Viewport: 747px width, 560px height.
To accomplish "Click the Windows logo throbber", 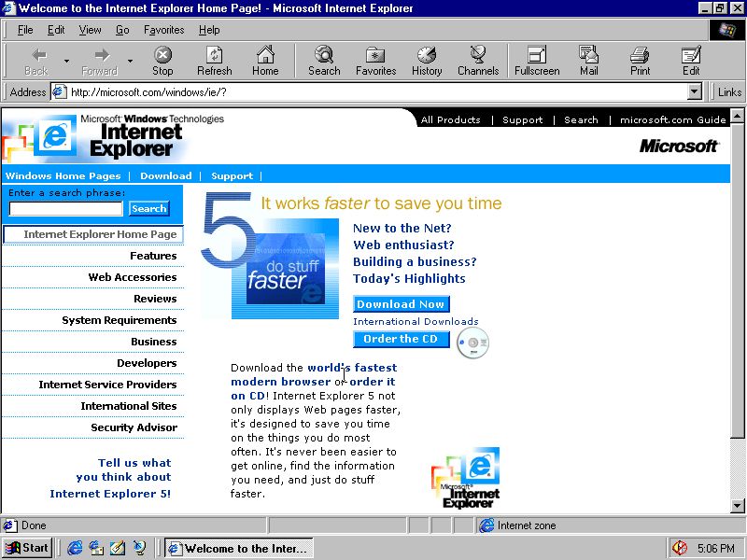I will click(727, 30).
